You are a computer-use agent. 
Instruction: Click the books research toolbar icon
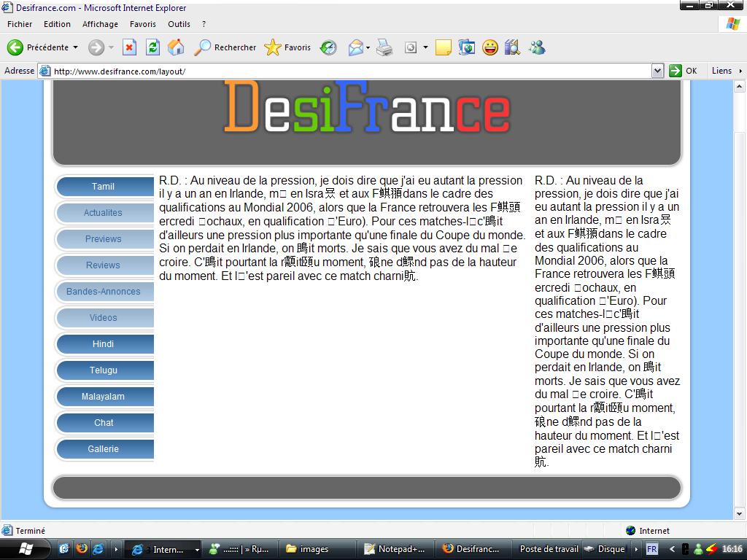513,47
